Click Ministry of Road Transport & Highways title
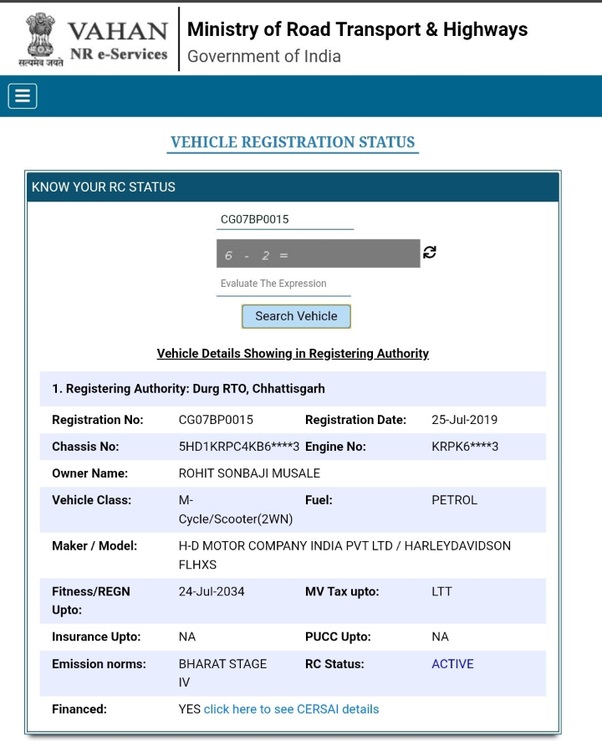The height and width of the screenshot is (741, 602). coord(357,29)
